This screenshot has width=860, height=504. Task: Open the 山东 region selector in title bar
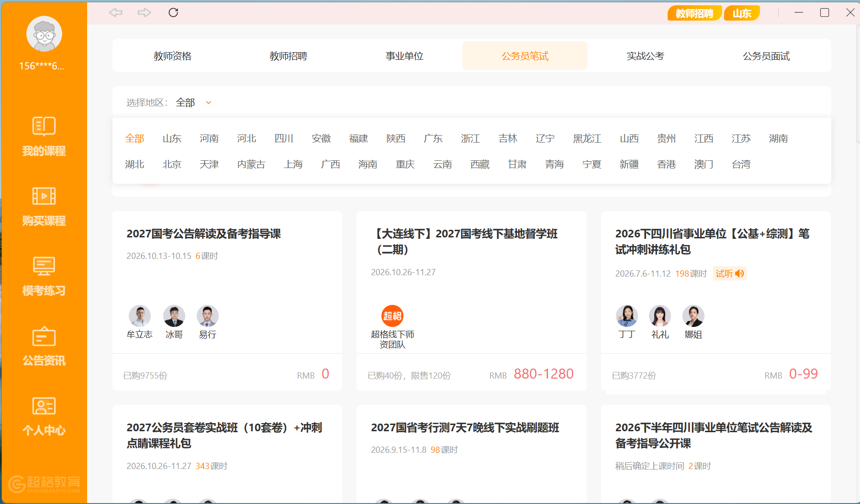coord(742,13)
